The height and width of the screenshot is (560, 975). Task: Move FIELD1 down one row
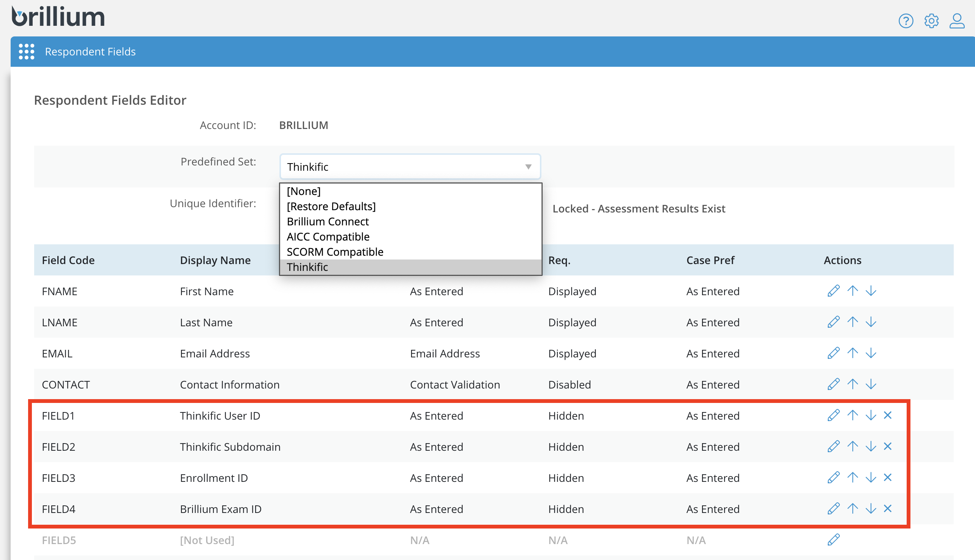pyautogui.click(x=871, y=415)
